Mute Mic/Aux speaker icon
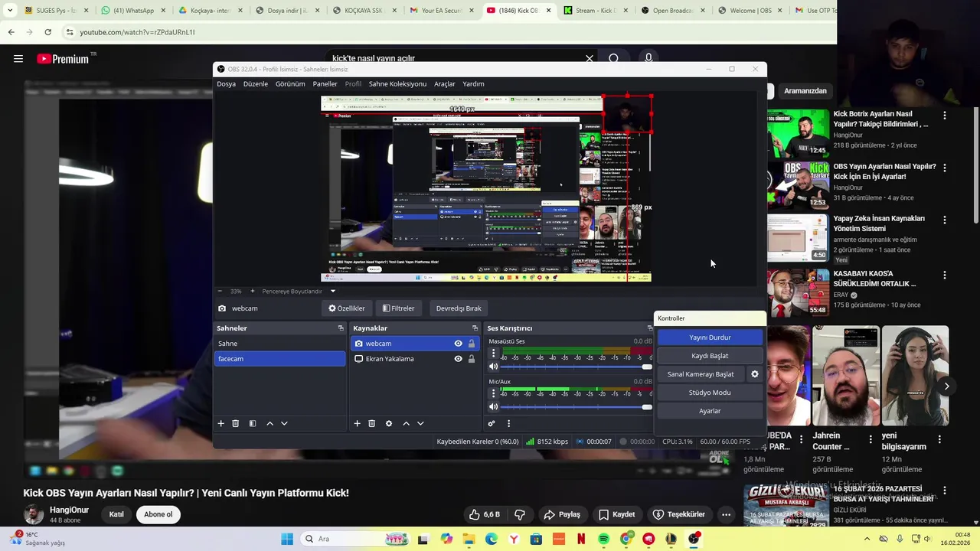This screenshot has width=980, height=551. (493, 406)
